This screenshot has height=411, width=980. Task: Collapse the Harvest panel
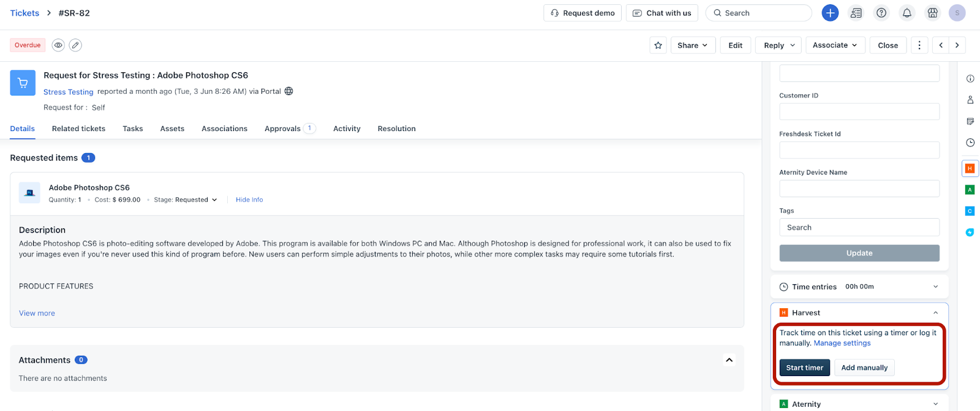(x=935, y=313)
